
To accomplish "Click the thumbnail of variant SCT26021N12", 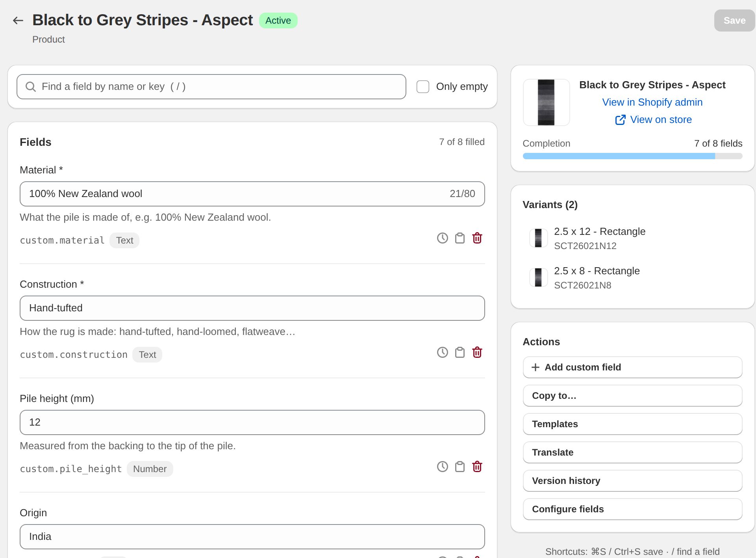I will click(x=538, y=238).
